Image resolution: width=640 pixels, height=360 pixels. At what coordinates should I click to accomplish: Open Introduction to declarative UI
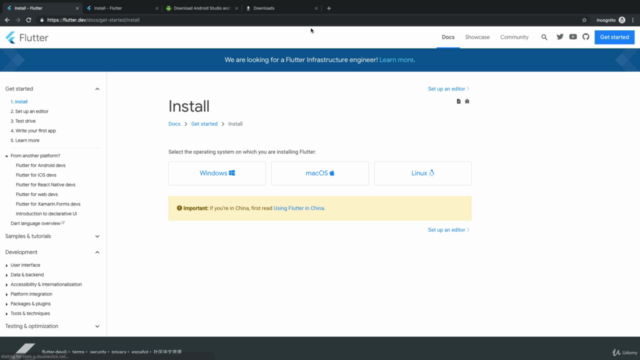[46, 214]
